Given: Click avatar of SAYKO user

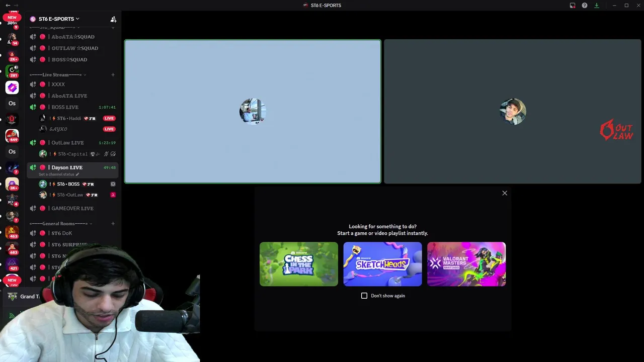Looking at the screenshot, I should [43, 129].
